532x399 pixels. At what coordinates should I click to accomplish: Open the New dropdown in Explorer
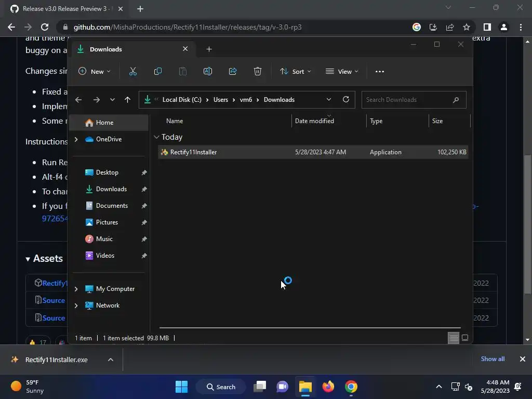tap(95, 71)
